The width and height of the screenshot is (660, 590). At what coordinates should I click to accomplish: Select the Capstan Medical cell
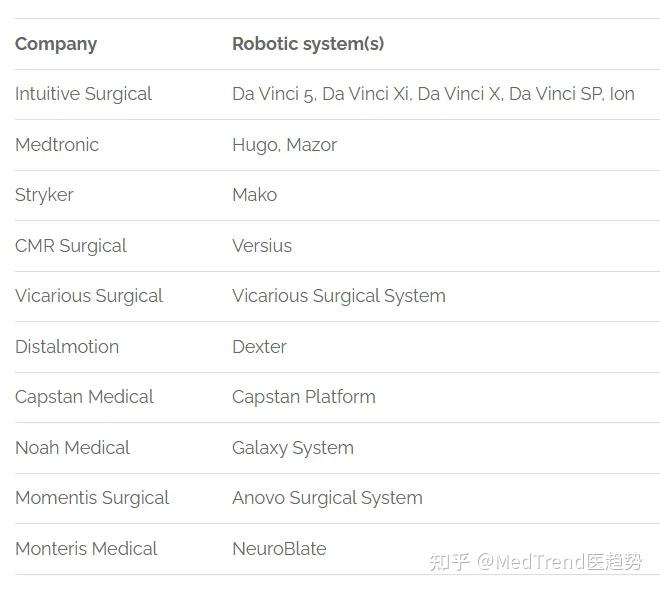84,397
